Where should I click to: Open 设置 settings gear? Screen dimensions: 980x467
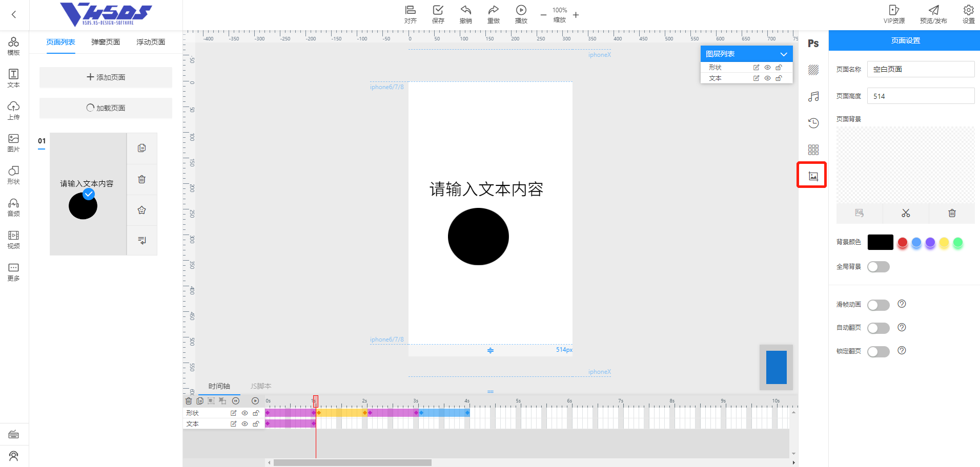click(969, 15)
